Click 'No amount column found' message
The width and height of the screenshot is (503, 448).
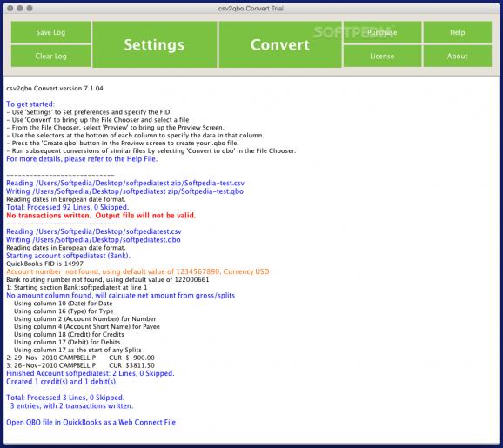(121, 296)
